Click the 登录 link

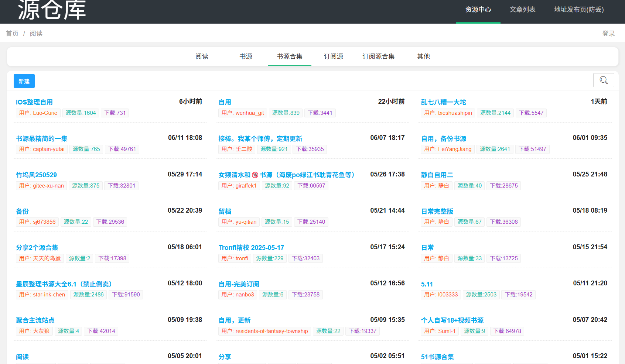point(608,34)
